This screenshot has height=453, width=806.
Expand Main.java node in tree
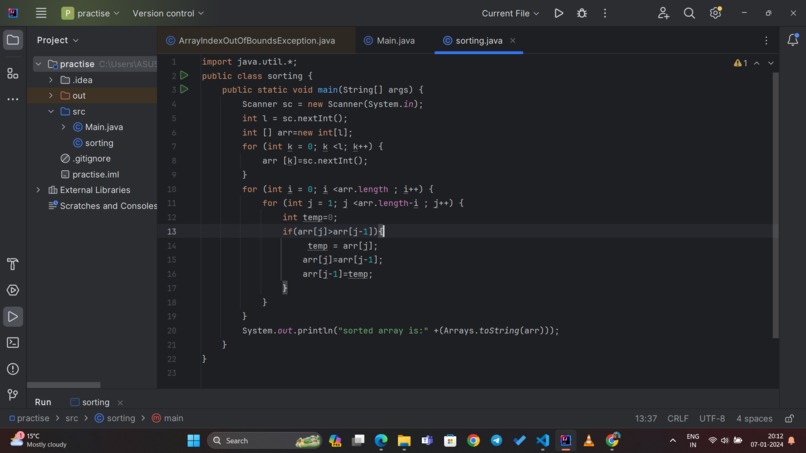coord(64,127)
